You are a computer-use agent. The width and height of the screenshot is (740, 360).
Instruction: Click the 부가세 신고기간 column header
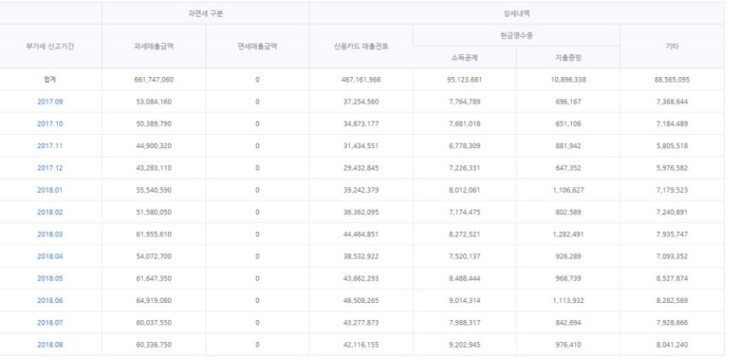pyautogui.click(x=50, y=47)
